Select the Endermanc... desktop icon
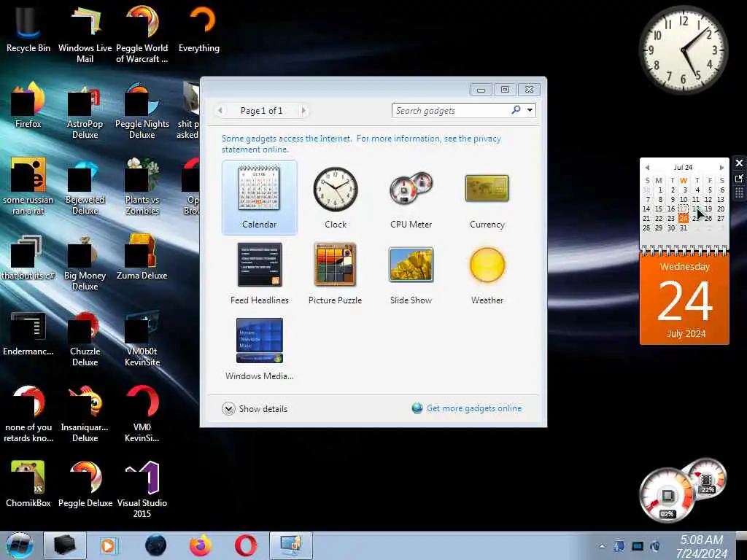This screenshot has width=747, height=560. coord(28,332)
